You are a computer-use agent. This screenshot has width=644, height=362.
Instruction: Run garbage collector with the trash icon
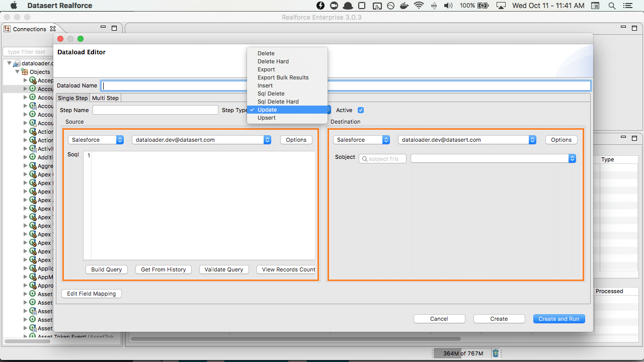496,353
